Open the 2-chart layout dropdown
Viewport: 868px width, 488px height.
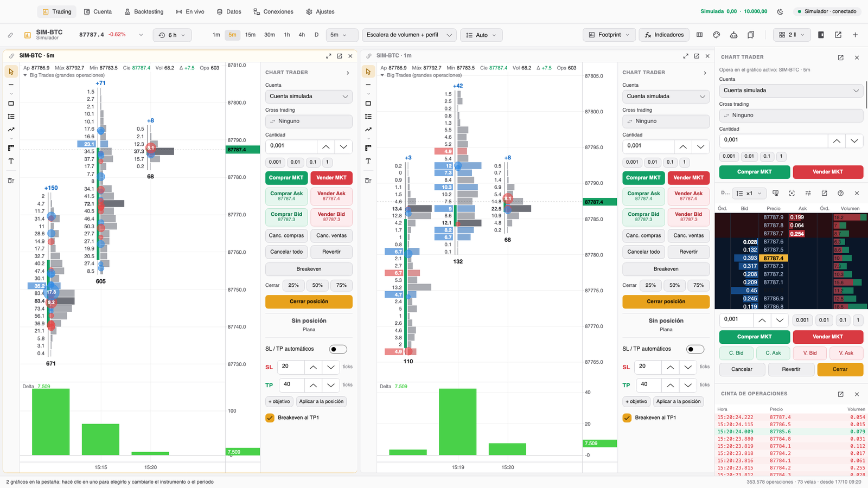coord(792,35)
